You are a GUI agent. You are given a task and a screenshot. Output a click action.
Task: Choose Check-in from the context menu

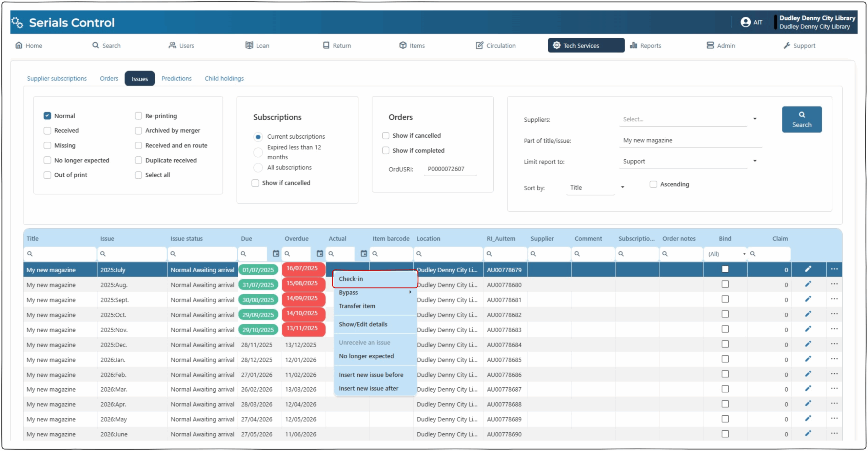351,279
